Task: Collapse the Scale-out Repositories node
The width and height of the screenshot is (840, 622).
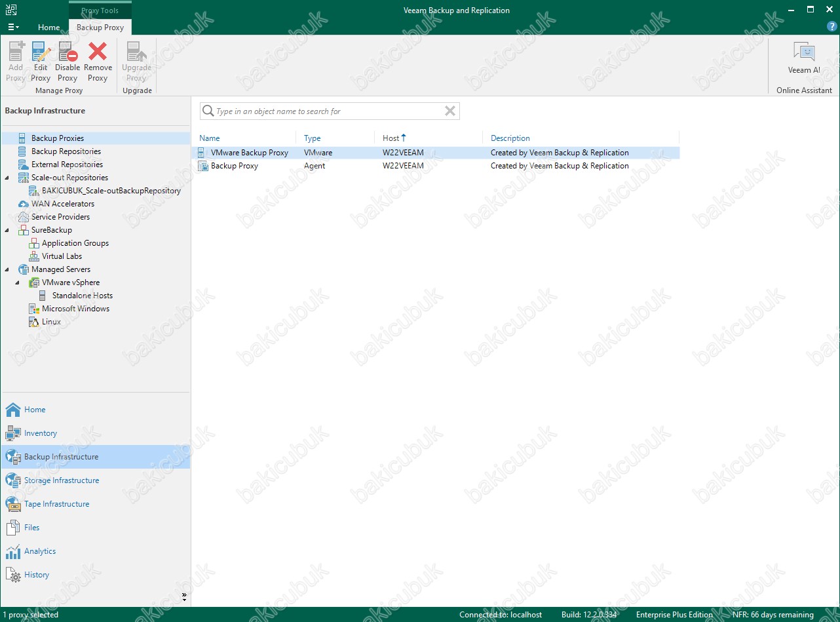Action: click(7, 178)
